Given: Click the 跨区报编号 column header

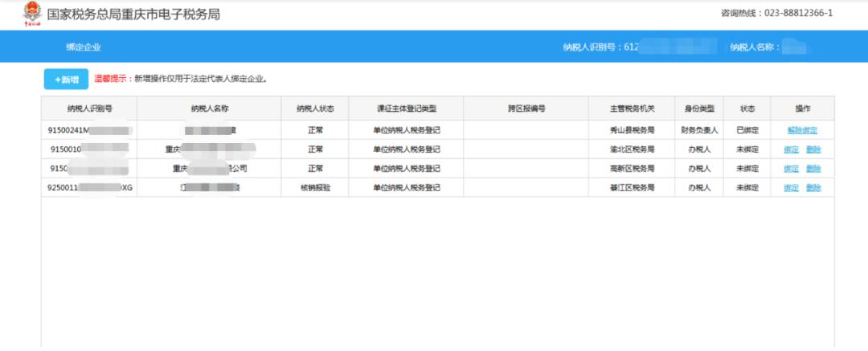Looking at the screenshot, I should (526, 108).
